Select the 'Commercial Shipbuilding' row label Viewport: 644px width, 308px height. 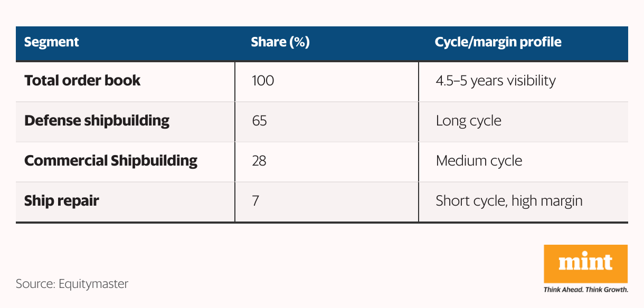(111, 161)
